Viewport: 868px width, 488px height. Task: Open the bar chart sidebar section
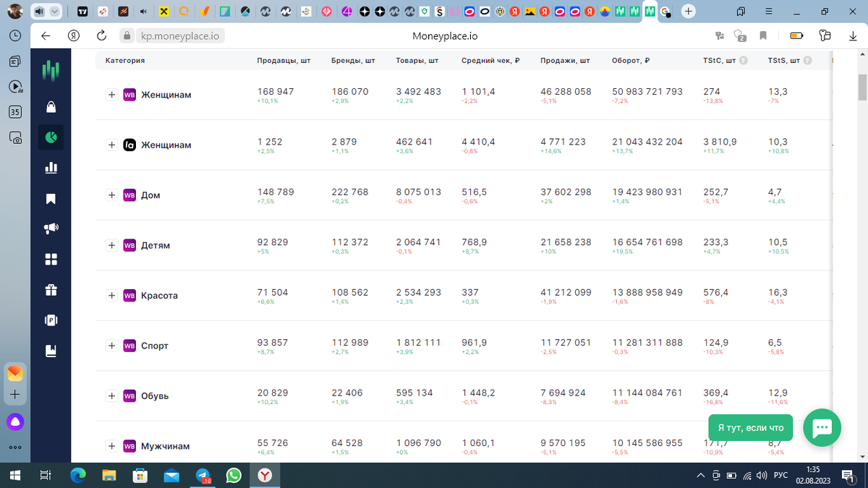point(51,168)
